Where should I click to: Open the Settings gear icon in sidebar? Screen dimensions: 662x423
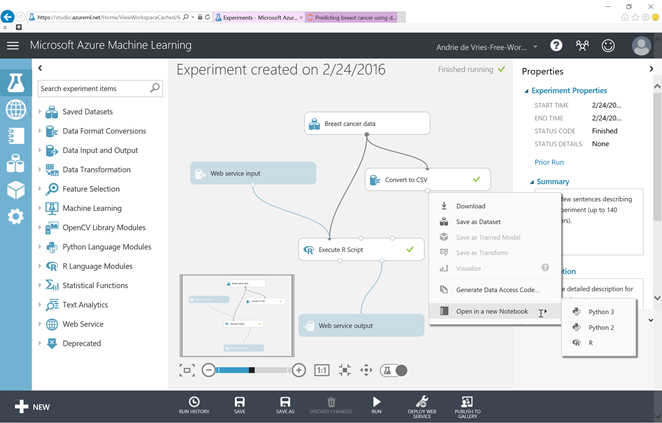(16, 217)
